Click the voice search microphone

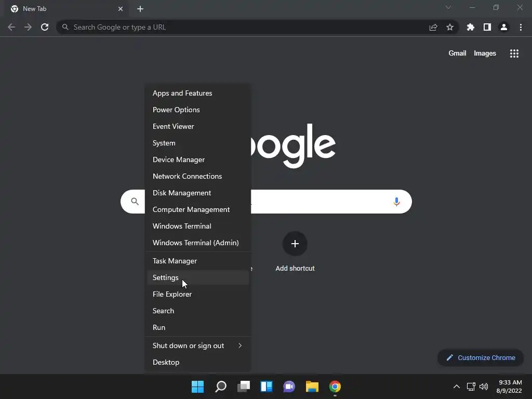click(396, 202)
